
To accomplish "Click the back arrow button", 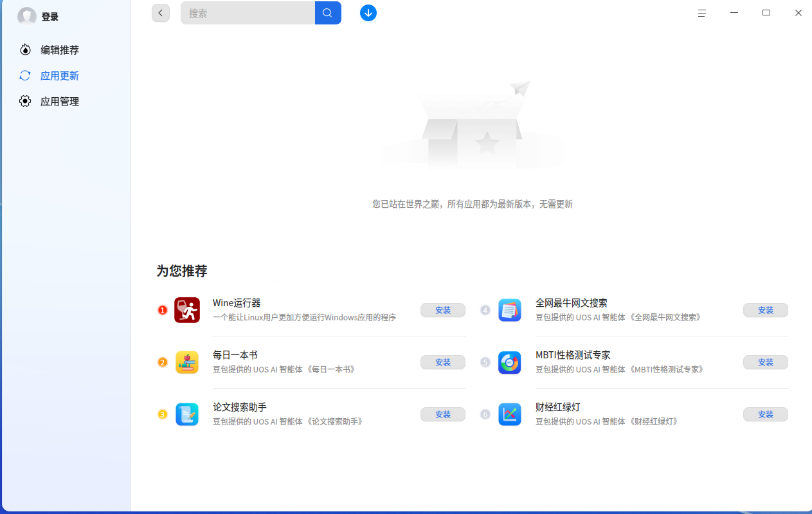I will coord(161,13).
